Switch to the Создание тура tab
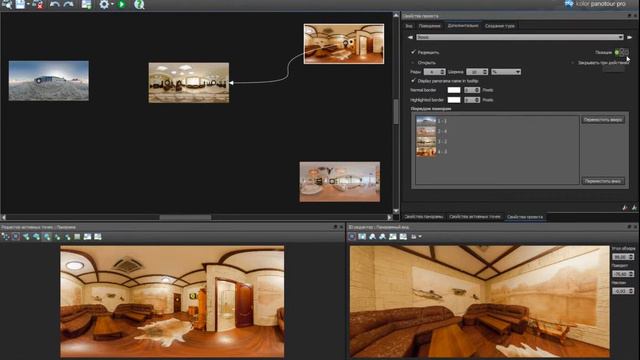The width and height of the screenshot is (640, 360). (x=500, y=26)
